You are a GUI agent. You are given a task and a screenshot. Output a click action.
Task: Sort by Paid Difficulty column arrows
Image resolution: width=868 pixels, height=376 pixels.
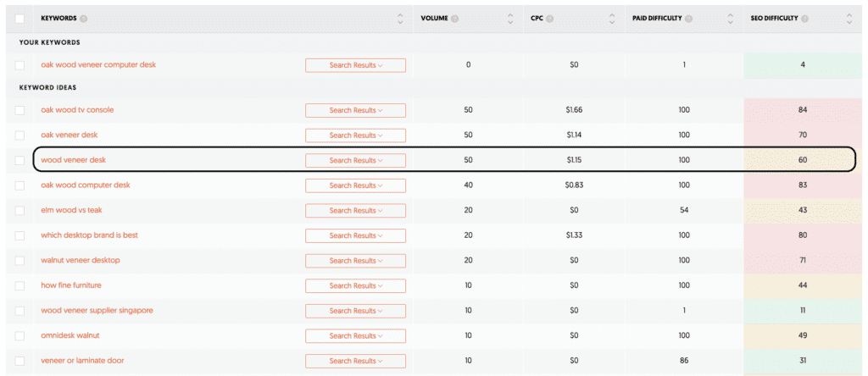click(731, 19)
